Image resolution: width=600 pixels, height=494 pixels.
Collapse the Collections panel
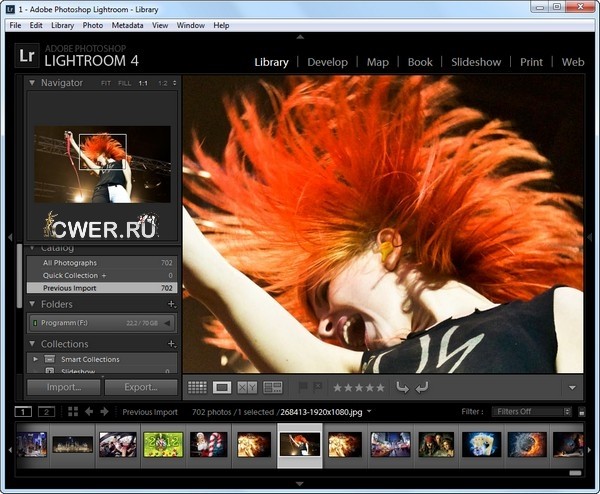click(32, 344)
